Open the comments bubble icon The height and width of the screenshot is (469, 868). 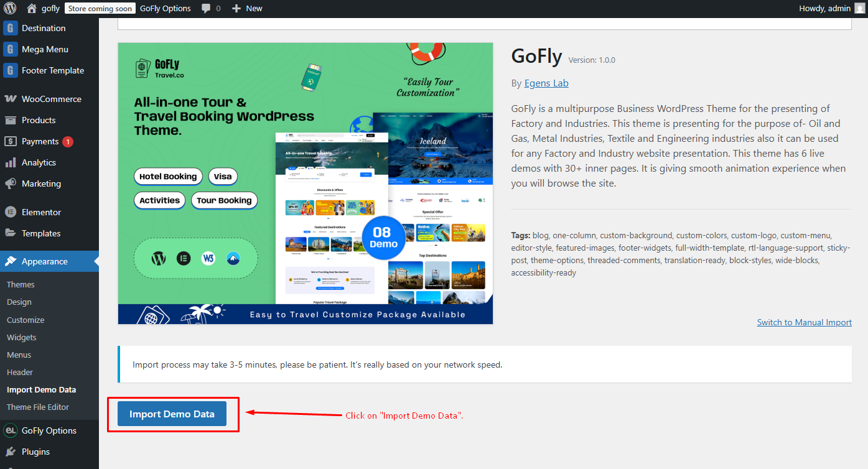206,8
